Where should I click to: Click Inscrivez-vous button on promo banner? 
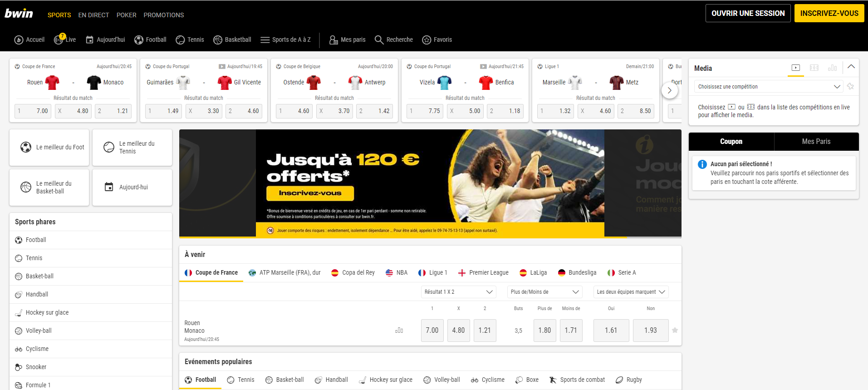pos(310,193)
